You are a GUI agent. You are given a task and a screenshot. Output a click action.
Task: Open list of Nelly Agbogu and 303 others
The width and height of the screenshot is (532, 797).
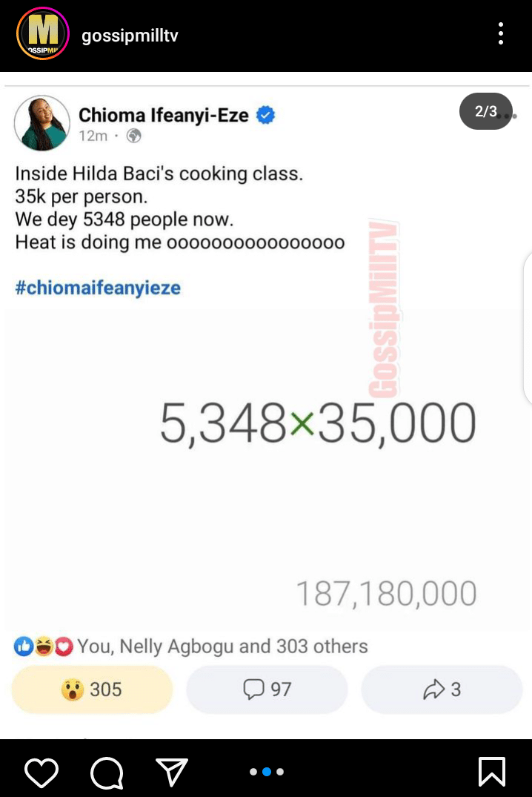[x=222, y=646]
